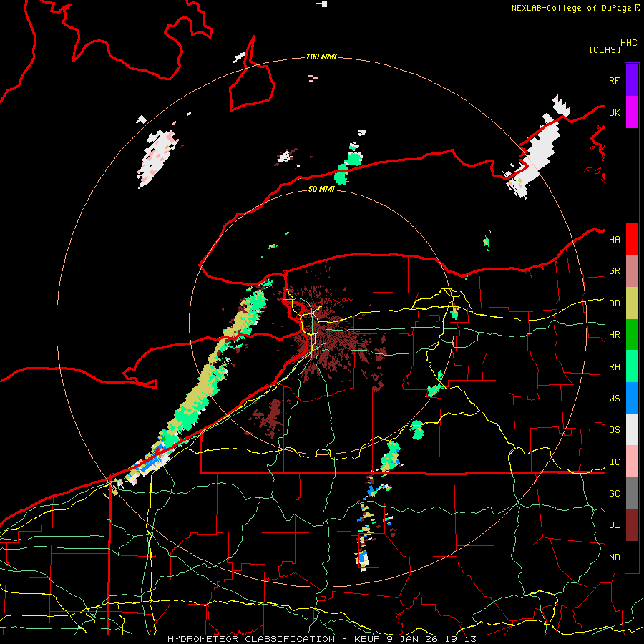
Task: Click the ND legend label
Action: (614, 557)
